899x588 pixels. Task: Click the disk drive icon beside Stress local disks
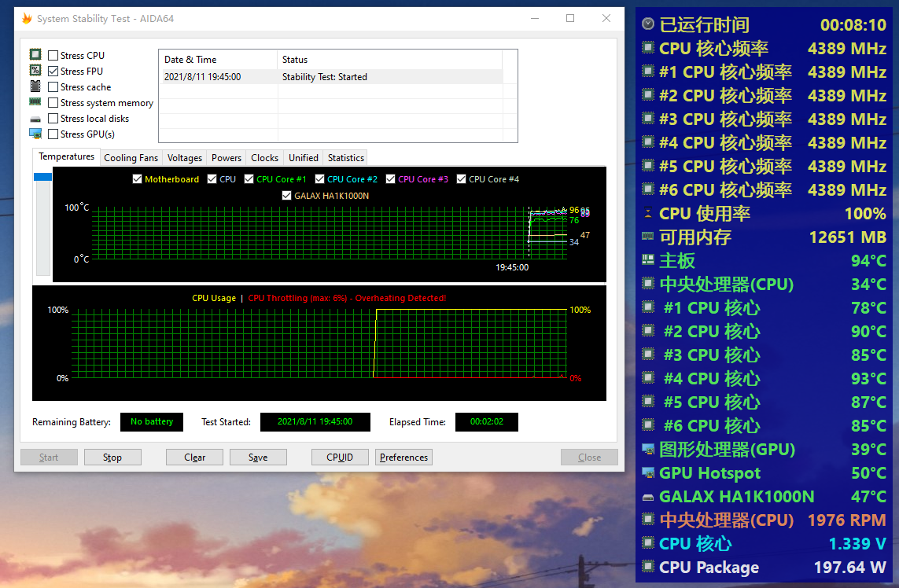pyautogui.click(x=35, y=119)
